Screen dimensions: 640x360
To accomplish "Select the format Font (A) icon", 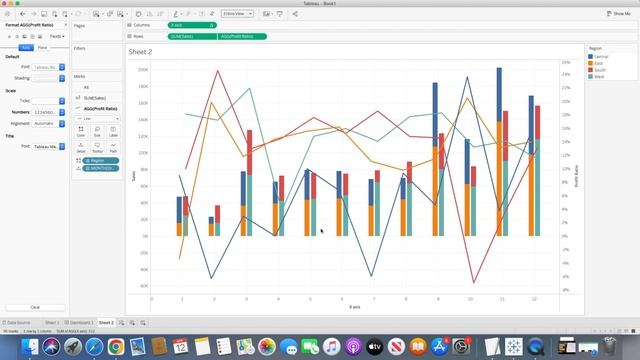I will tap(9, 37).
